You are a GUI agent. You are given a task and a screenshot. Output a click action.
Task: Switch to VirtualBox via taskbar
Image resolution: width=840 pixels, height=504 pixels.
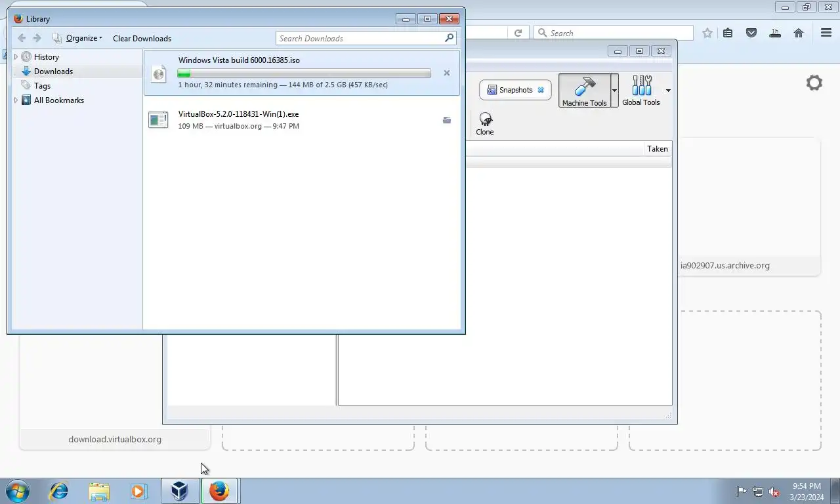[180, 491]
